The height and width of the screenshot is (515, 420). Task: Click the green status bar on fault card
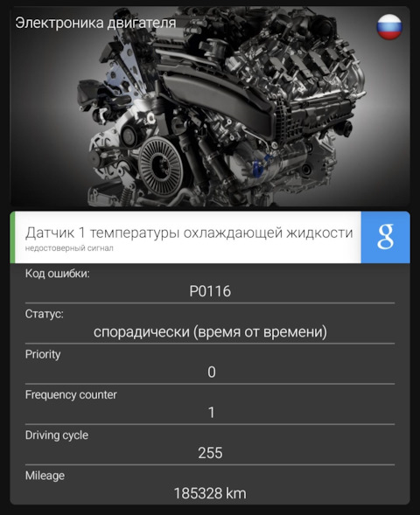click(12, 237)
